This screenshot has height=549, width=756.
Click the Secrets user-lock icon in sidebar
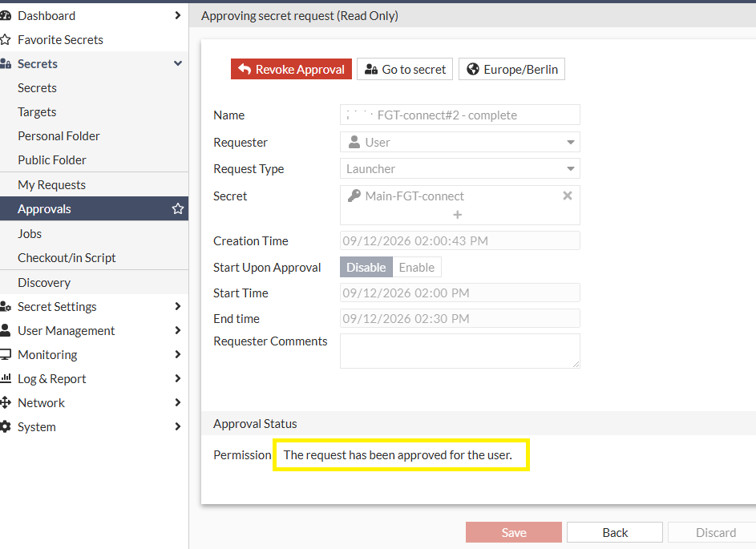tap(6, 63)
